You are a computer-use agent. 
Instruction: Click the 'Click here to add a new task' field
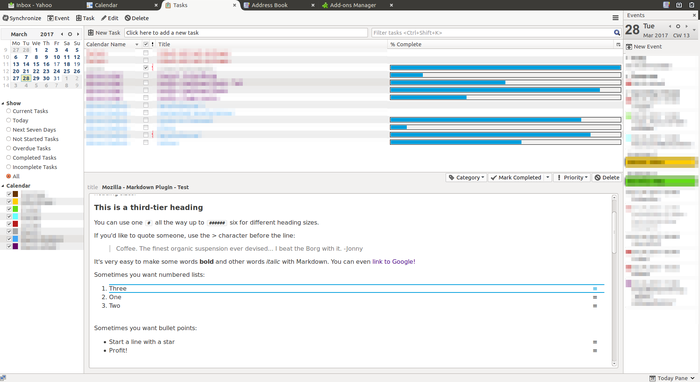tap(246, 33)
